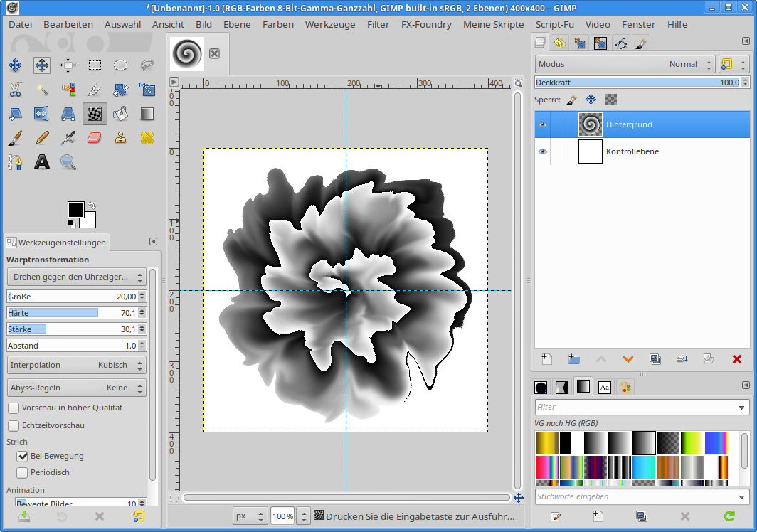Enable the Echtzeitvorschau checkbox
Screen dimensions: 757x532
click(x=14, y=425)
